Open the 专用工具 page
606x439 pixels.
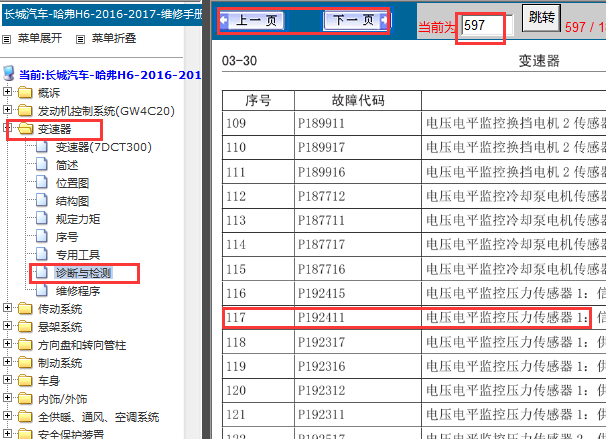pyautogui.click(x=78, y=255)
